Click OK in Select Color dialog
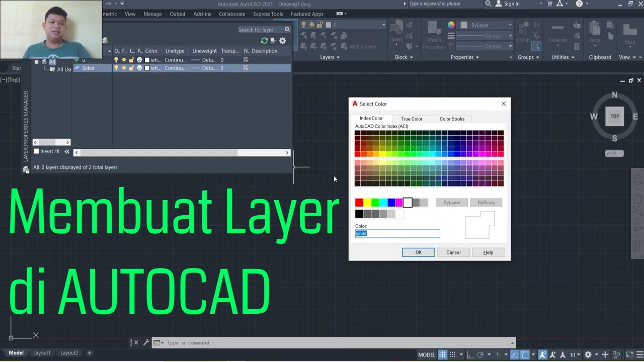Viewport: 644px width, 362px height. [418, 252]
